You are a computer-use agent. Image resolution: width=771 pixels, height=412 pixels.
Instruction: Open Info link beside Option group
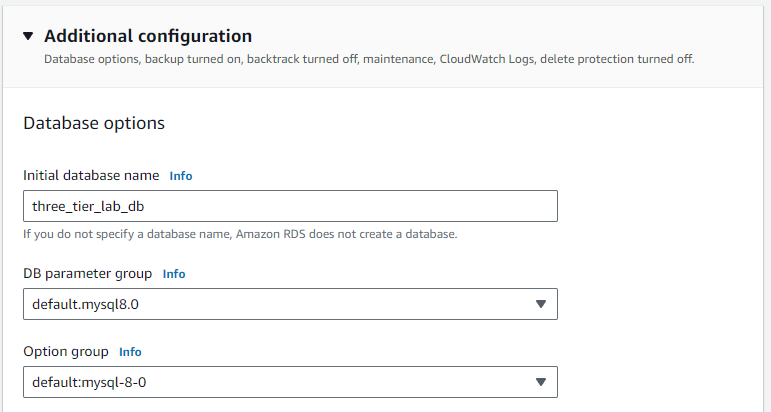pyautogui.click(x=130, y=352)
